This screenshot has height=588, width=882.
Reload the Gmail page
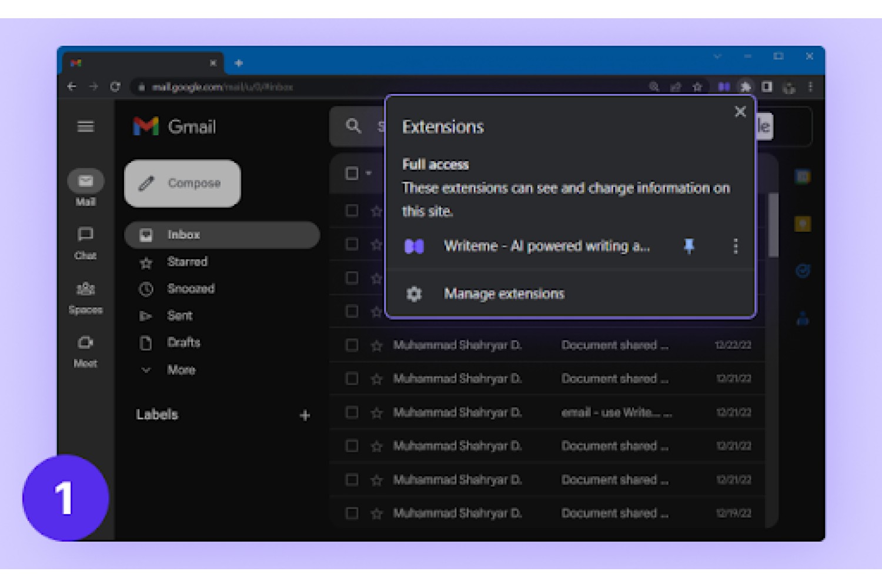pos(115,87)
